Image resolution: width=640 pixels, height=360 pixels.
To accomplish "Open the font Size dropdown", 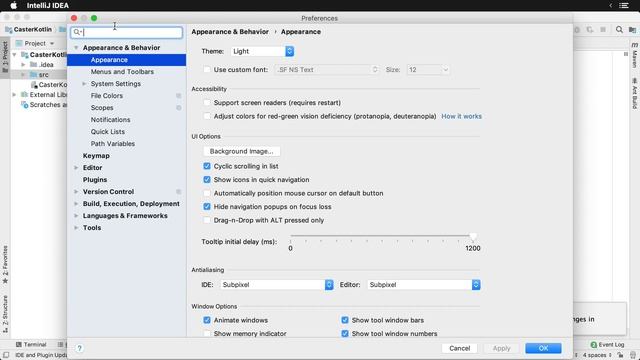I will point(428,70).
